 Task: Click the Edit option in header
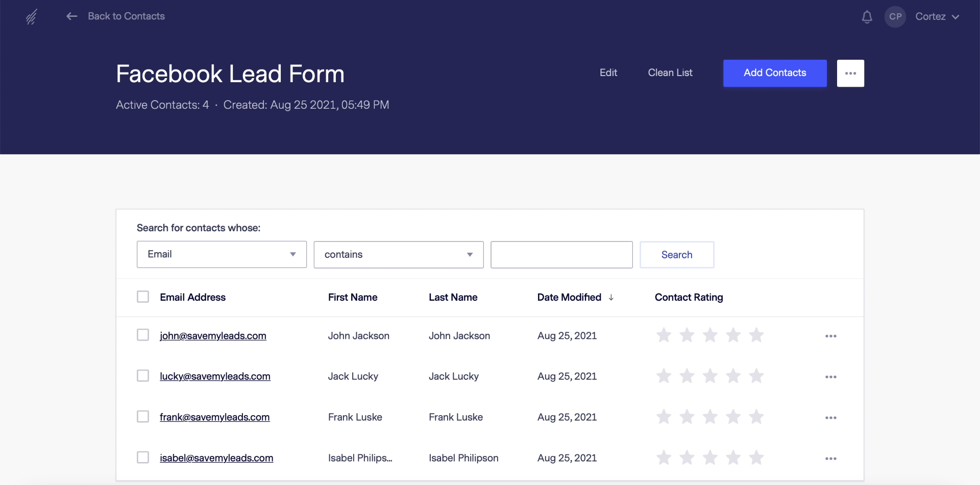pyautogui.click(x=608, y=72)
